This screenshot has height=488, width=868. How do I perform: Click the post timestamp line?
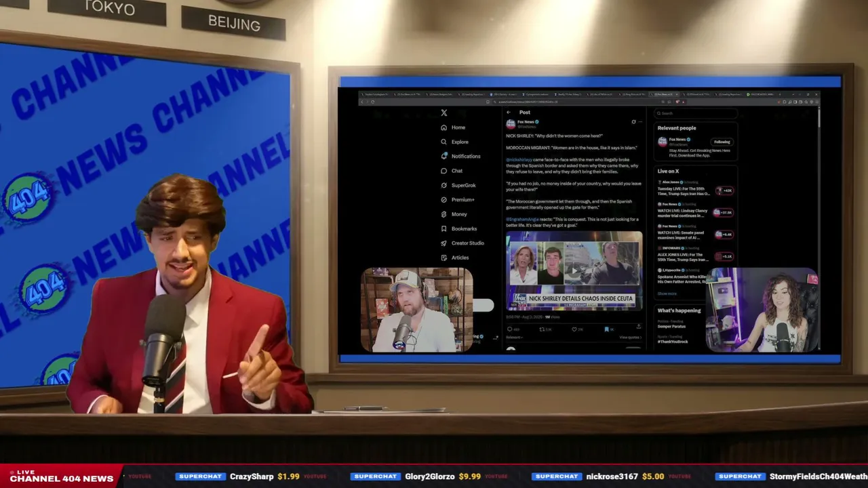pyautogui.click(x=533, y=317)
